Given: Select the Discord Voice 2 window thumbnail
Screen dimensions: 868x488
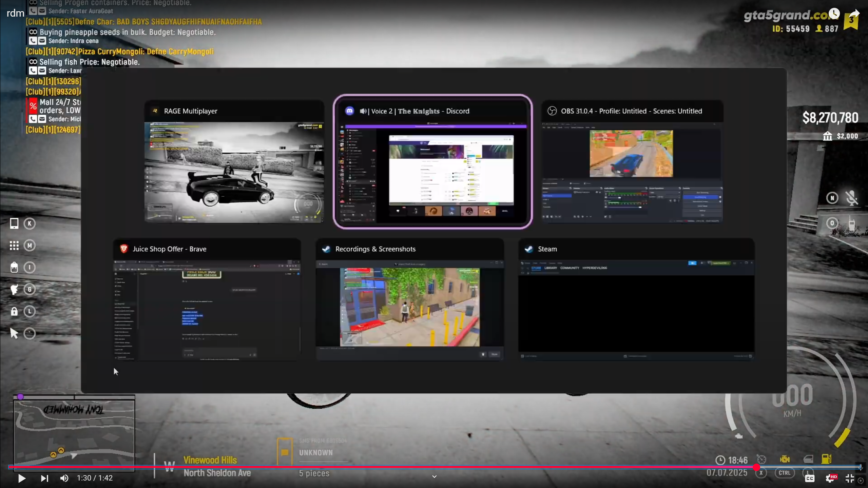Looking at the screenshot, I should click(x=432, y=161).
